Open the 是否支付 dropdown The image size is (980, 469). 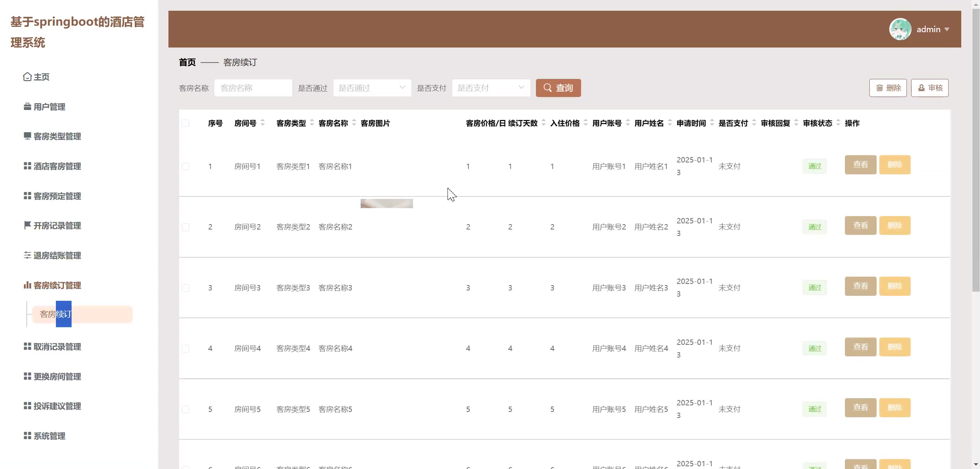491,88
